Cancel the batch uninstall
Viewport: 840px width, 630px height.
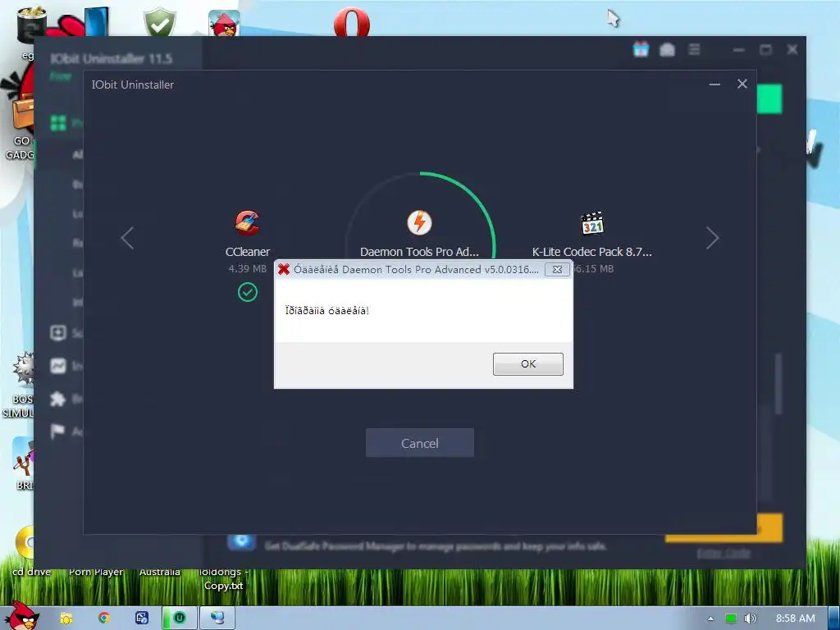419,443
